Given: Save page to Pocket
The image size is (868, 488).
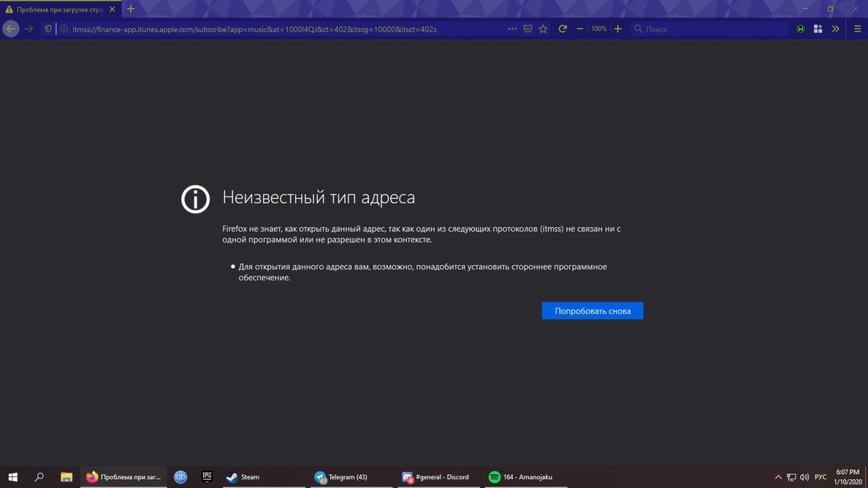Looking at the screenshot, I should [x=528, y=28].
